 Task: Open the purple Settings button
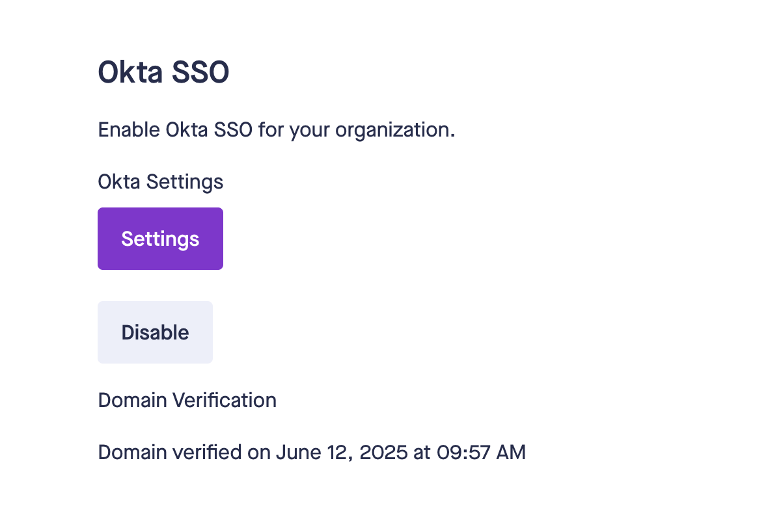pos(160,239)
